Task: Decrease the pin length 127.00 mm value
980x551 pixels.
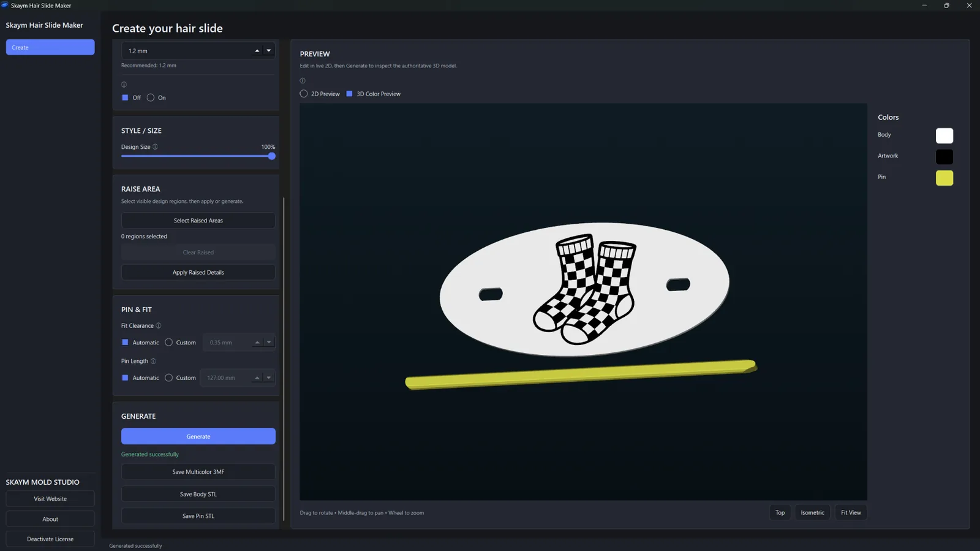Action: pyautogui.click(x=269, y=378)
